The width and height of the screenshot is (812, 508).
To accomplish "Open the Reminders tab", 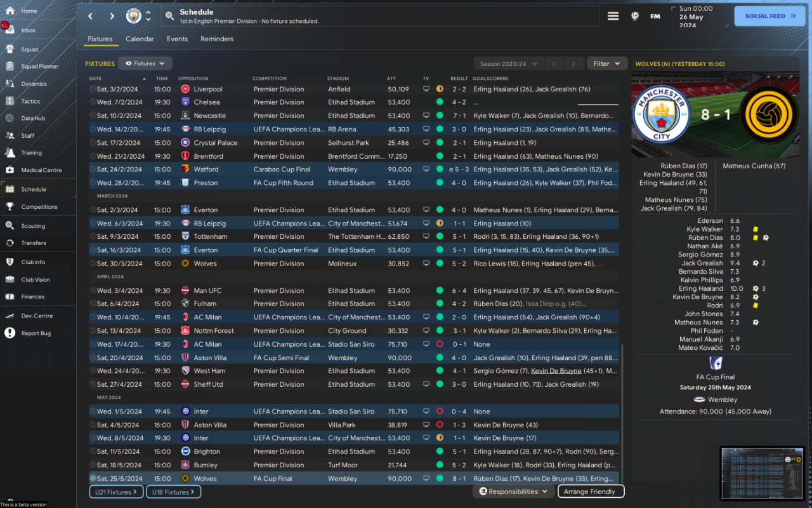I will coord(217,39).
